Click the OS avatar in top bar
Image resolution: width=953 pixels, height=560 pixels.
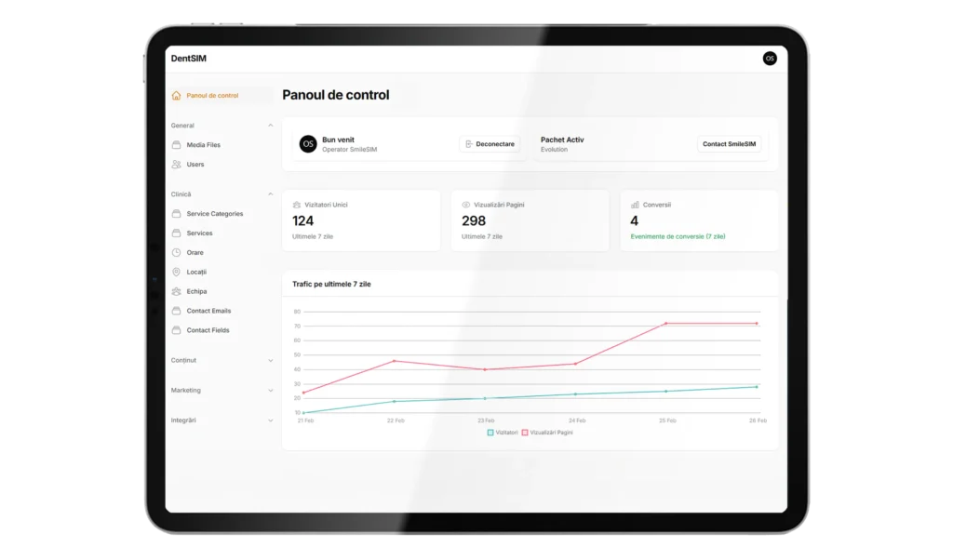[x=770, y=59]
